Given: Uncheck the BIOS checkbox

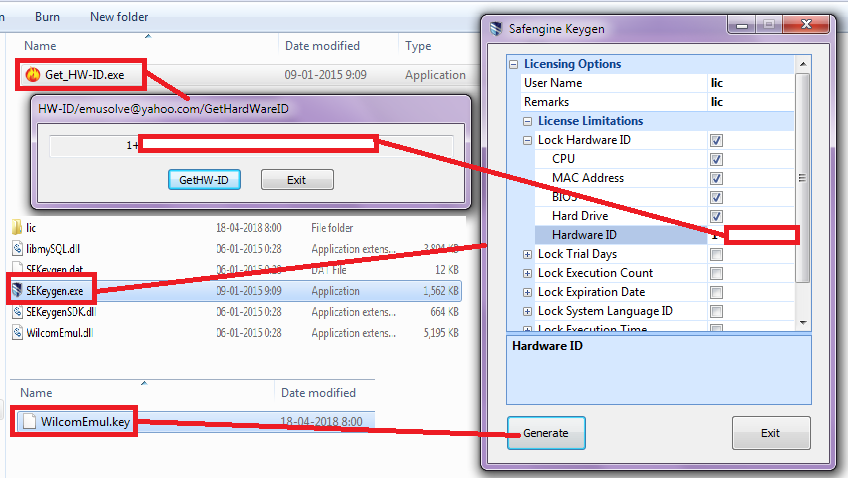Looking at the screenshot, I should click(x=717, y=197).
